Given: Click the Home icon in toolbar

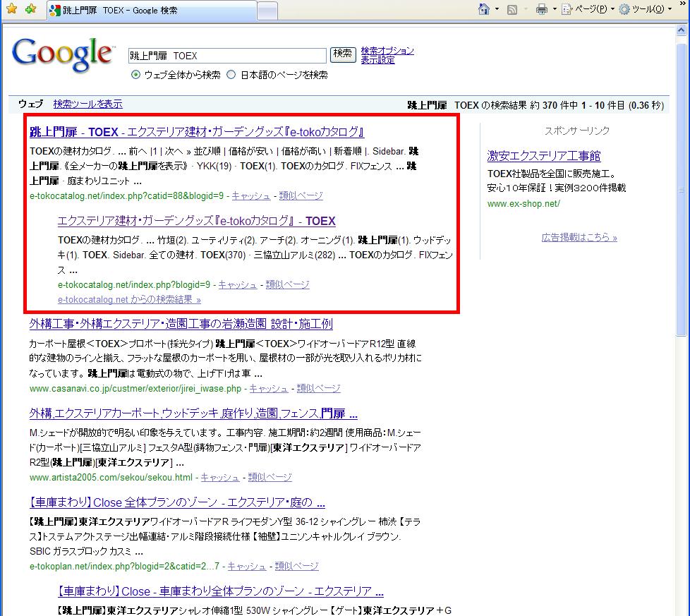Looking at the screenshot, I should pyautogui.click(x=484, y=9).
